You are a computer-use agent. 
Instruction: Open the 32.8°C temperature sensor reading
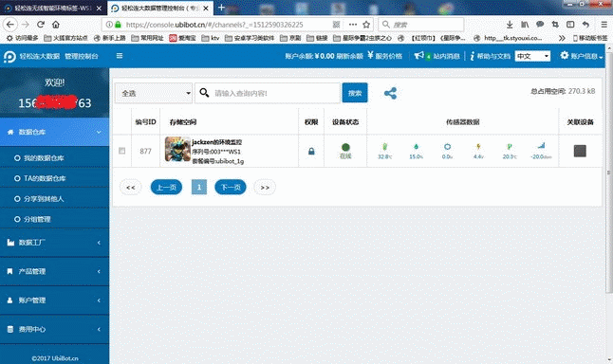[384, 151]
